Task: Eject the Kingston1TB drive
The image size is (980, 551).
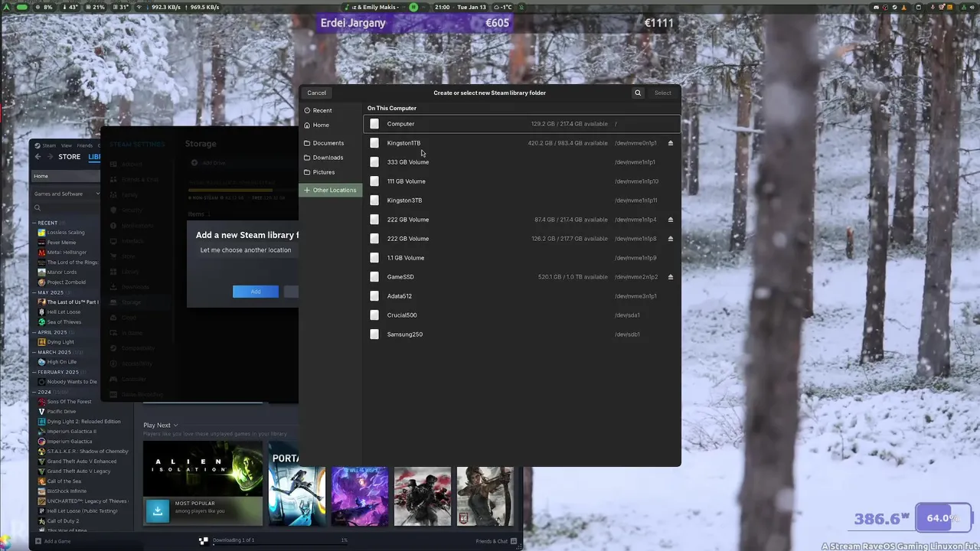Action: pyautogui.click(x=671, y=143)
